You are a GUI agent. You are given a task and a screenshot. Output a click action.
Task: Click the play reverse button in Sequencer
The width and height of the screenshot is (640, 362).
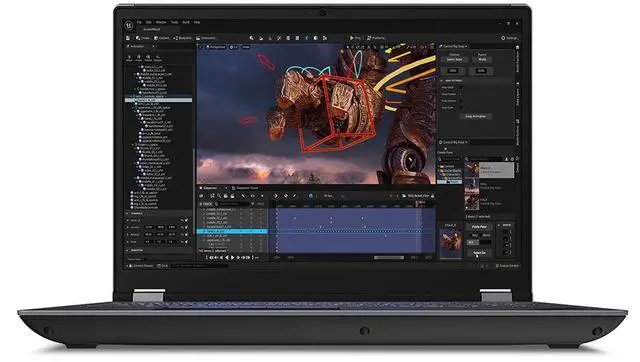pos(227,258)
